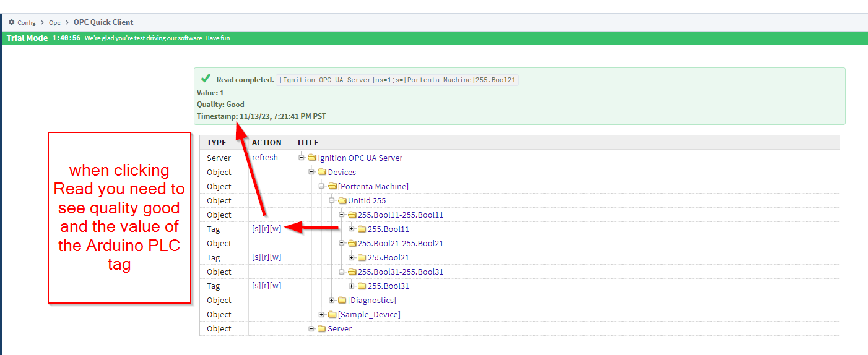Click the 255.Bool21 tag folder icon
Screen dimensions: 868x355
pos(362,257)
